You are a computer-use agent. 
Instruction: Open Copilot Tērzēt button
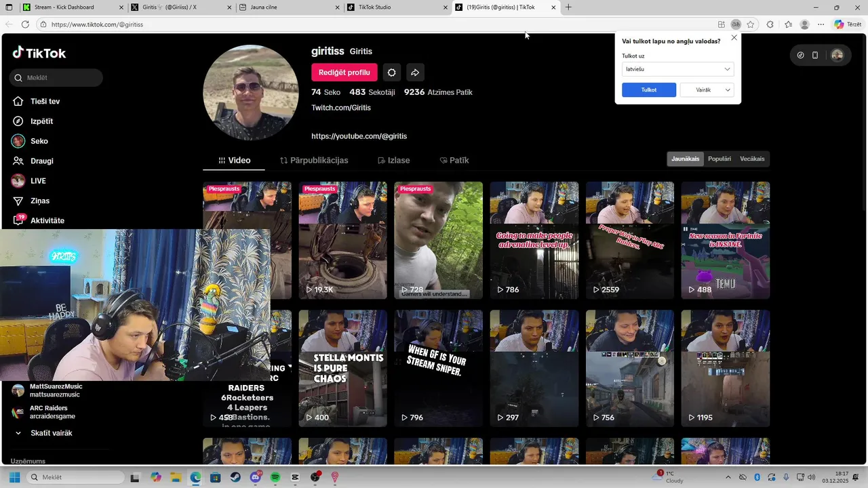pyautogui.click(x=848, y=24)
